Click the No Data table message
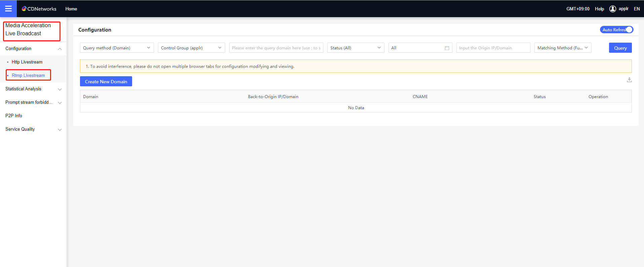The width and height of the screenshot is (644, 267). tap(356, 108)
